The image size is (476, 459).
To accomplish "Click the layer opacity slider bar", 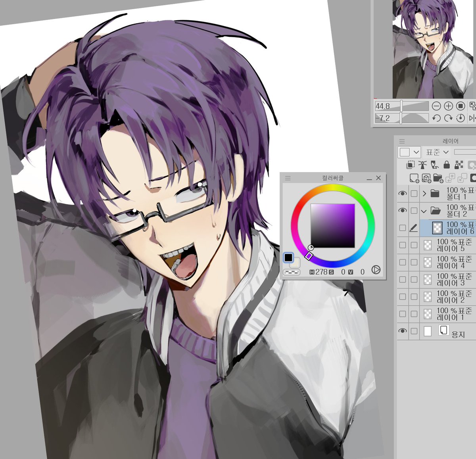I will coord(465,152).
